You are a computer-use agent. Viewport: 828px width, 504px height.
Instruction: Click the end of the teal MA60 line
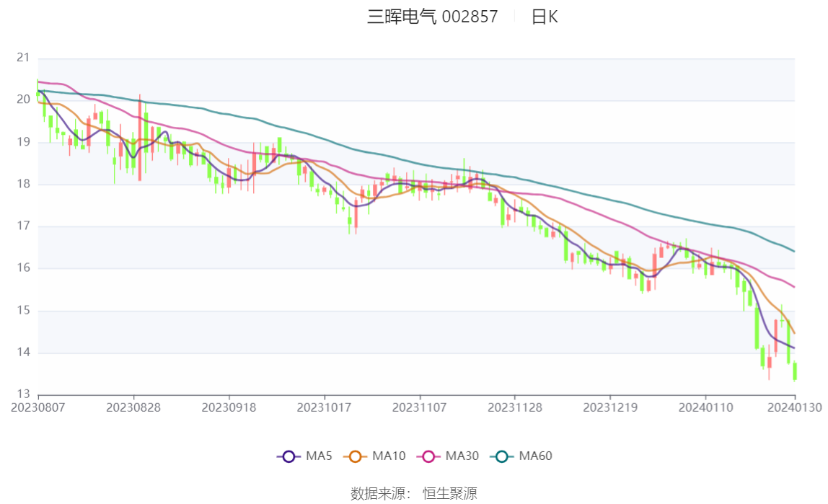[x=794, y=251]
